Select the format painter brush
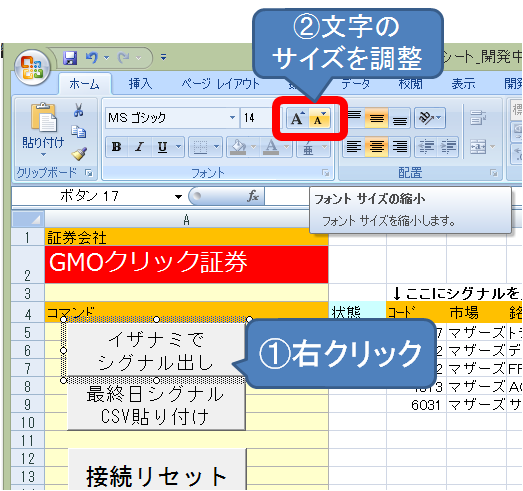This screenshot has width=523, height=491. coord(79,153)
